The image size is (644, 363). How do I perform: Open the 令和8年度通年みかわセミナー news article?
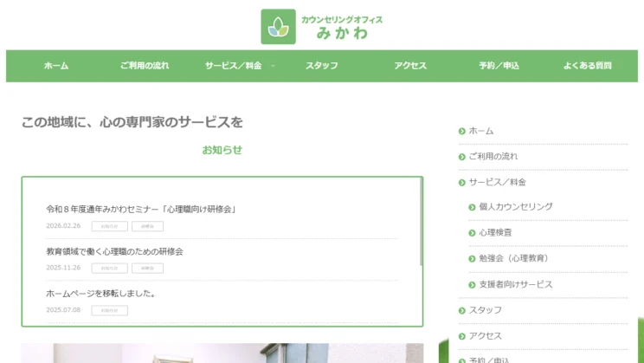[141, 210]
